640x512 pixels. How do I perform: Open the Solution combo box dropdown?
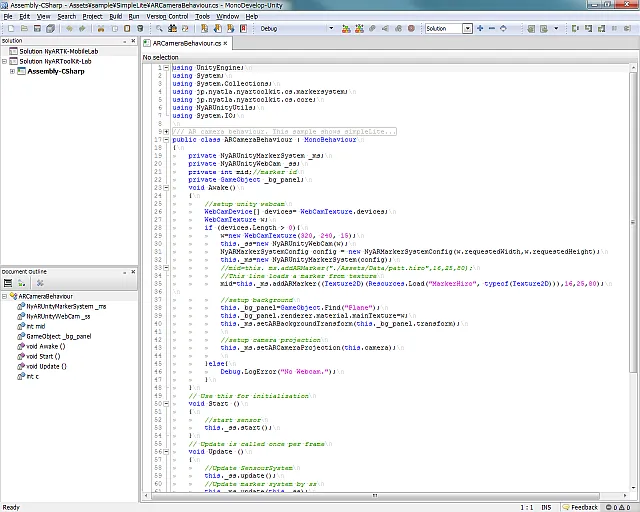coord(468,29)
